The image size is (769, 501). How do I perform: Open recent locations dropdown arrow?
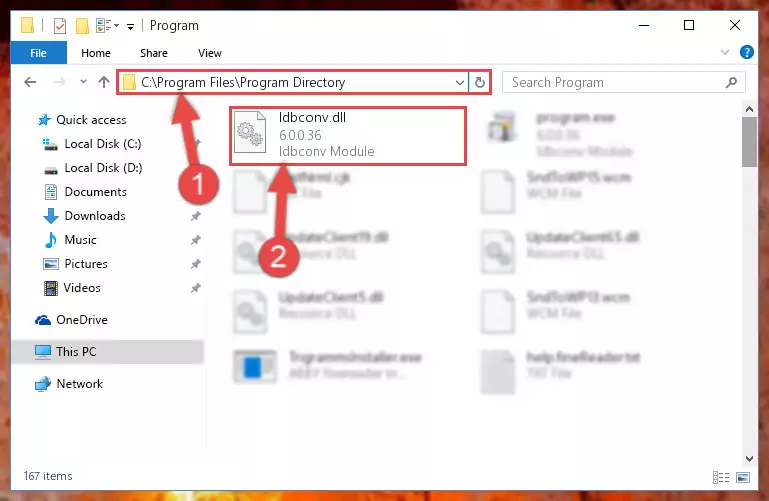coord(83,81)
